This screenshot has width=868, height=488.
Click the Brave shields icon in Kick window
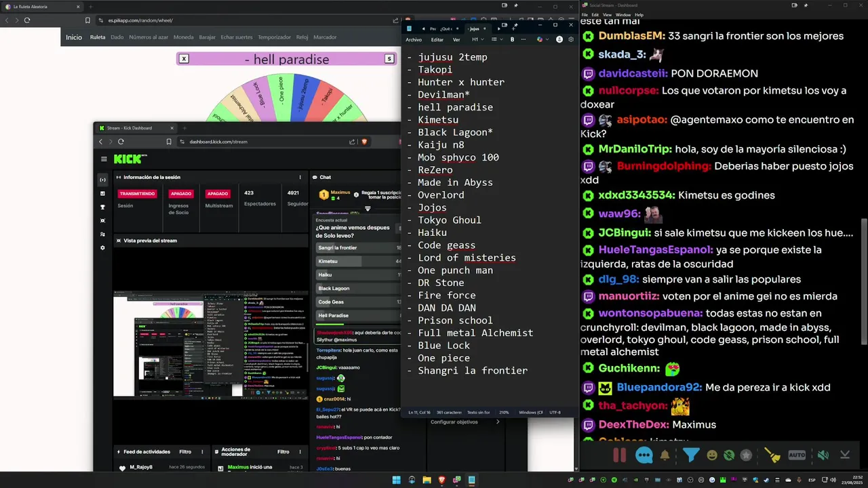point(364,142)
